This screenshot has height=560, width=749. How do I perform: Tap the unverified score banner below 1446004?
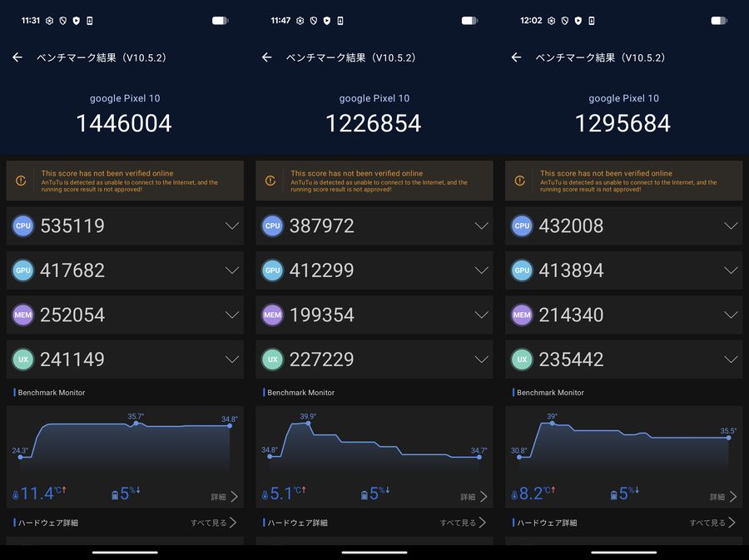[125, 181]
